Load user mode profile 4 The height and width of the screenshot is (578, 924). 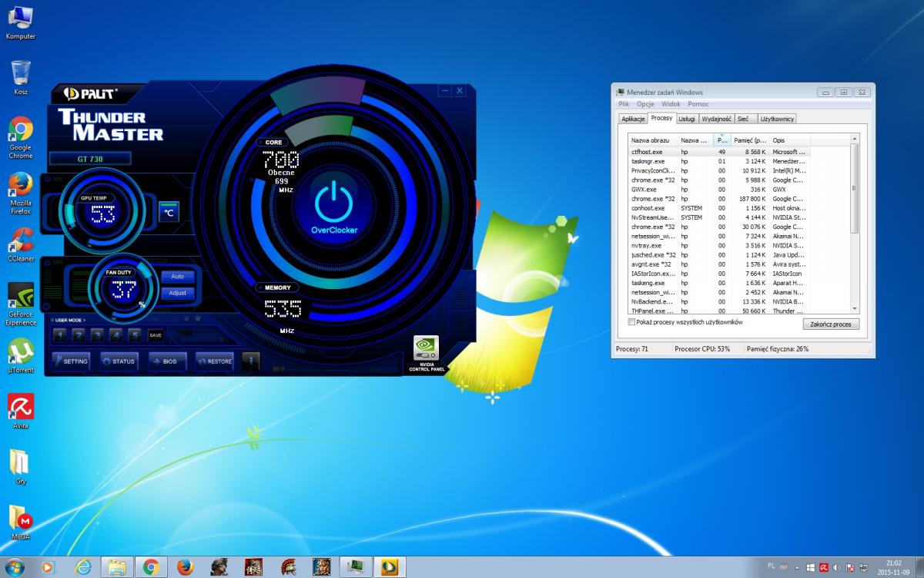pyautogui.click(x=115, y=335)
